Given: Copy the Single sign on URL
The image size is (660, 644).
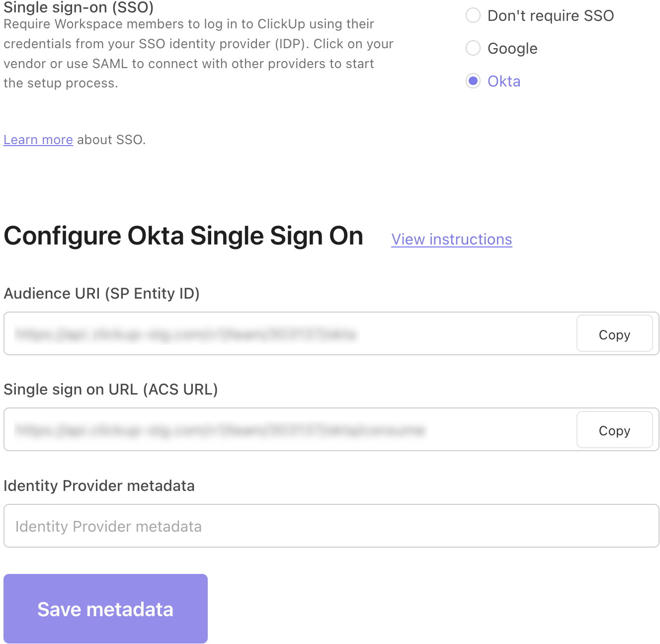Looking at the screenshot, I should point(614,430).
